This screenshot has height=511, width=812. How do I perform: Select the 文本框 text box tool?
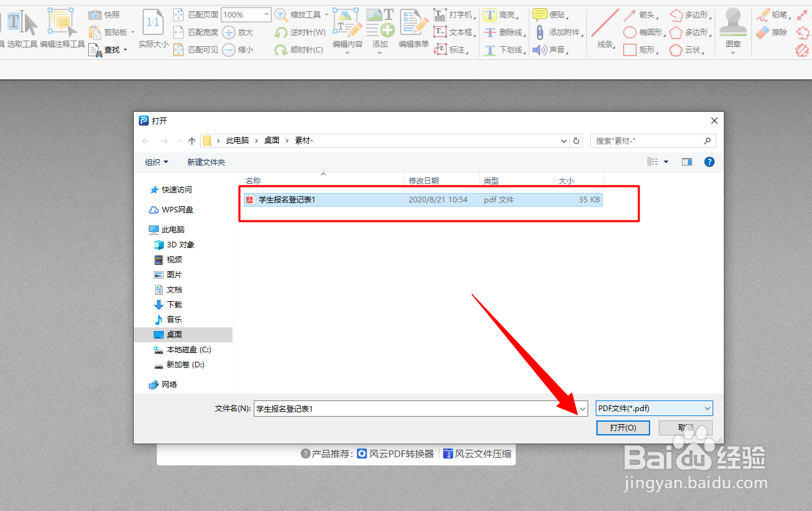tap(454, 32)
